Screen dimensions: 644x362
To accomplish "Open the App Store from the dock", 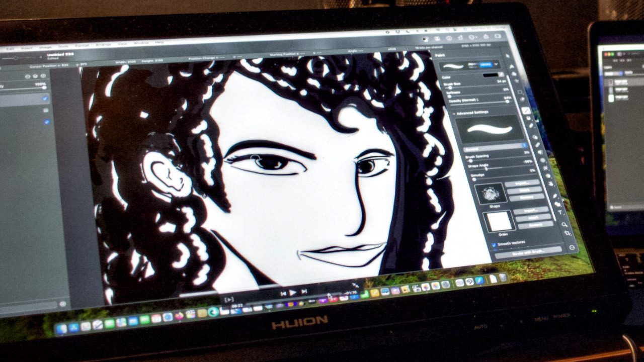I will 74,327.
